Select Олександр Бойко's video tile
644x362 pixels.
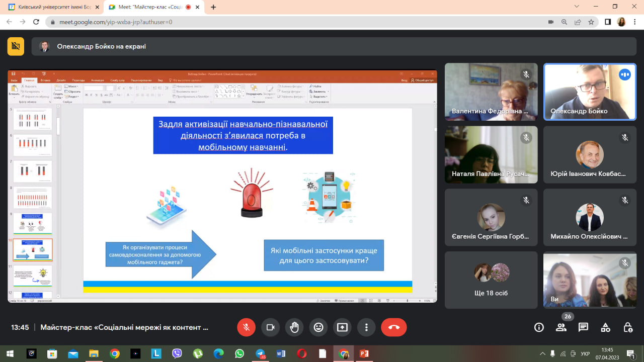pos(590,92)
